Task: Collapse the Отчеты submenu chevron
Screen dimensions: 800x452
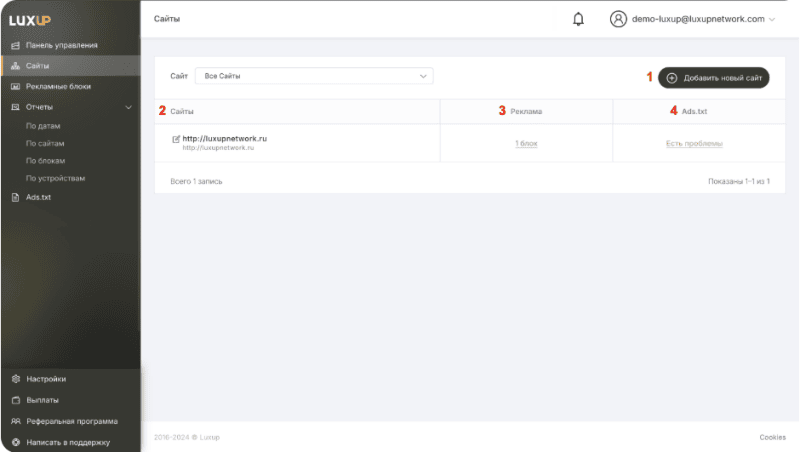Action: point(128,107)
